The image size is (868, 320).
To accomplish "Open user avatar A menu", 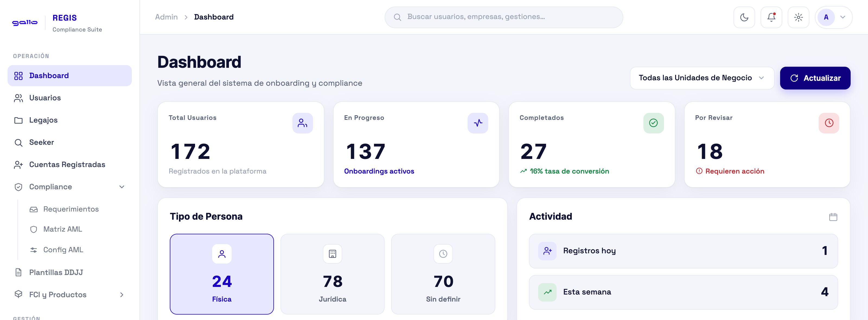I will (x=834, y=17).
